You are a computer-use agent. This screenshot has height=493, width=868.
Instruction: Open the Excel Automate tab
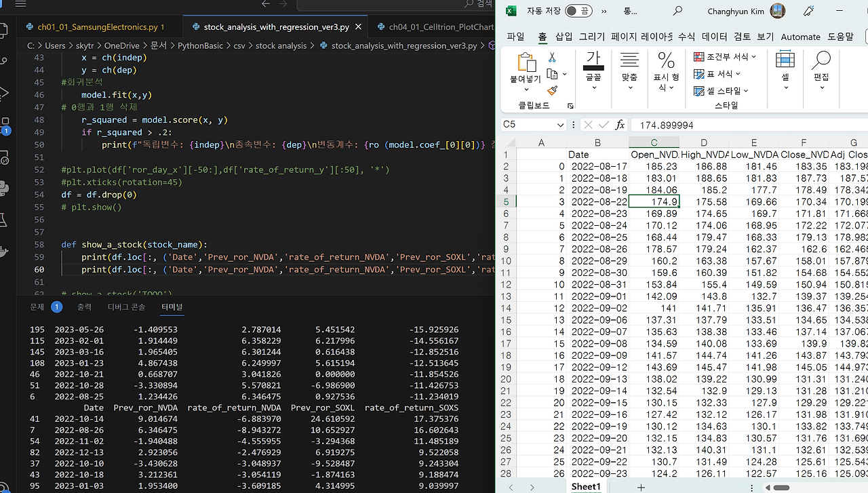800,37
